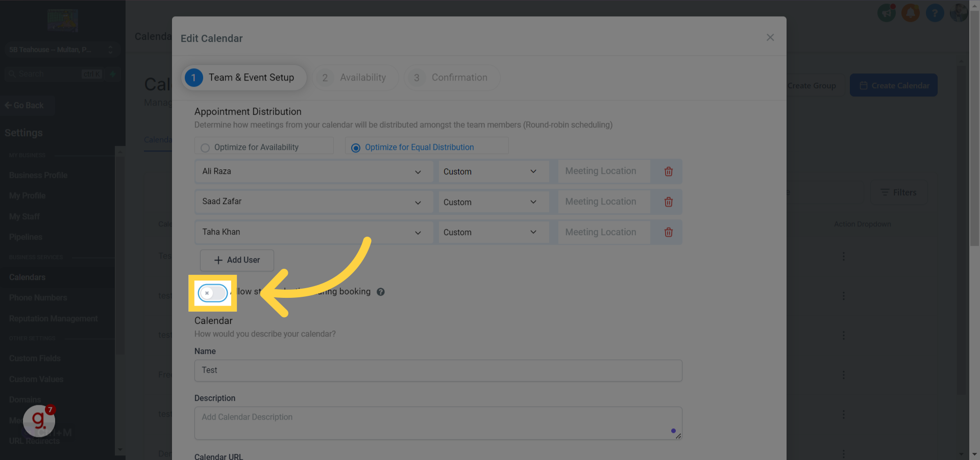The height and width of the screenshot is (460, 980).
Task: Open Custom Values settings
Action: click(36, 379)
